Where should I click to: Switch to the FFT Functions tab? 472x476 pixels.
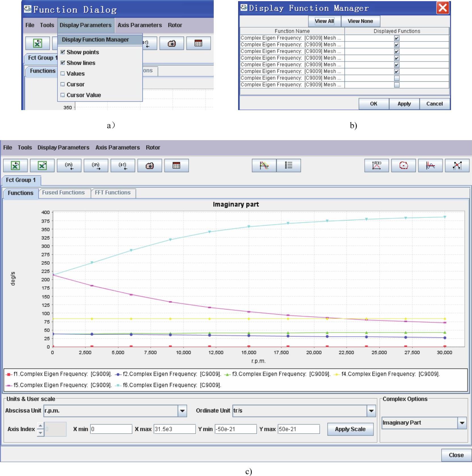point(113,193)
